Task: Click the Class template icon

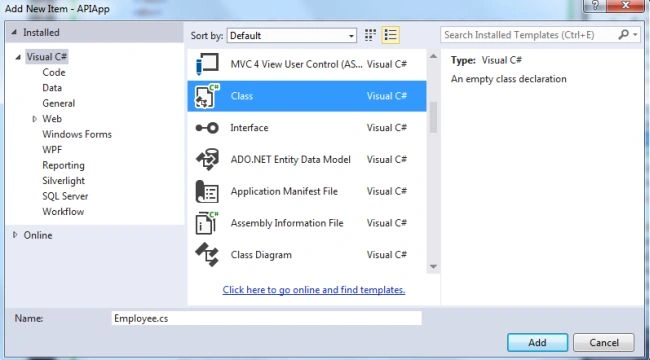Action: pos(207,96)
